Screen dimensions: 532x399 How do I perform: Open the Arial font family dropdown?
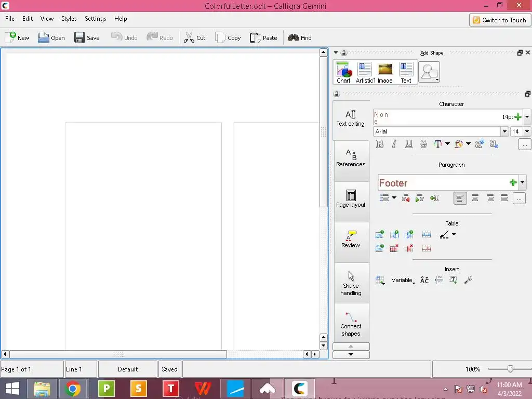click(x=504, y=131)
